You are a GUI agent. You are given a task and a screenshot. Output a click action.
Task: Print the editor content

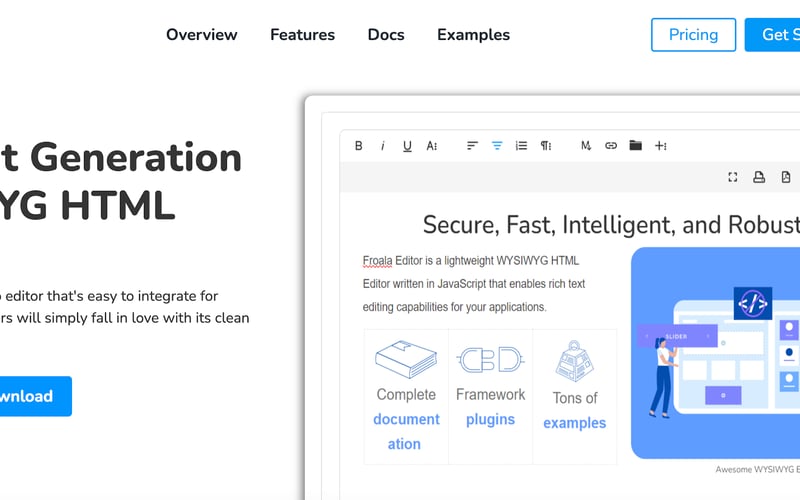[759, 177]
